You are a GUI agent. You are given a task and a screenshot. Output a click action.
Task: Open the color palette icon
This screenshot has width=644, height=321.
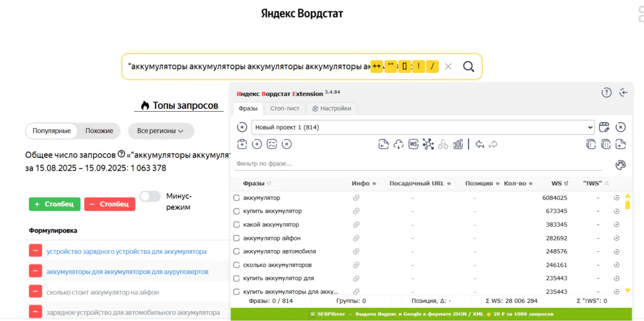pyautogui.click(x=620, y=165)
